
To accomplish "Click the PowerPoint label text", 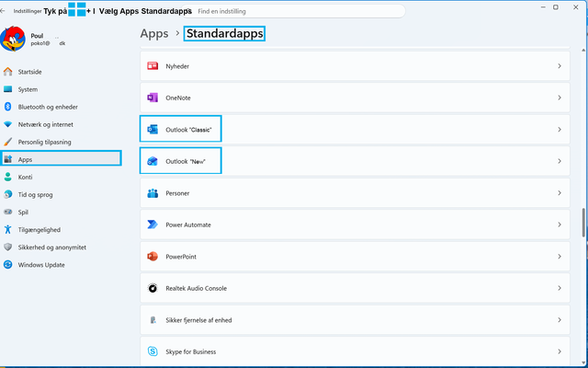I will (x=181, y=257).
